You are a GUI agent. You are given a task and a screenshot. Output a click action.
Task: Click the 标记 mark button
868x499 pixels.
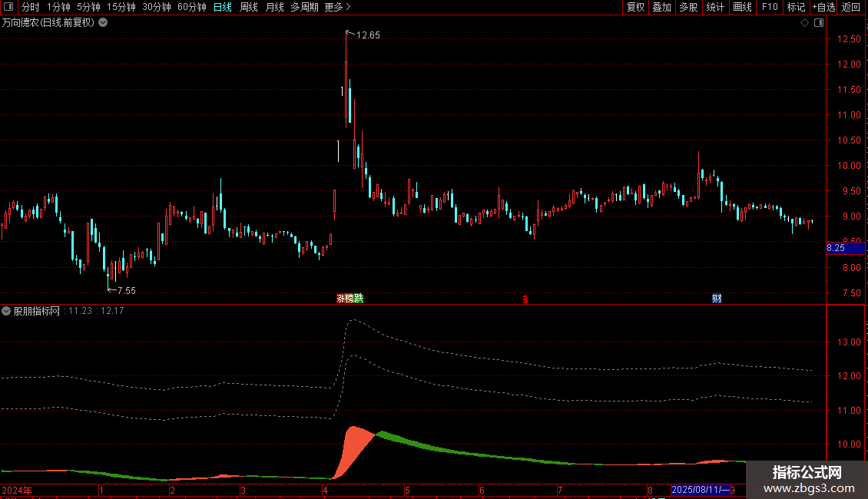(796, 7)
